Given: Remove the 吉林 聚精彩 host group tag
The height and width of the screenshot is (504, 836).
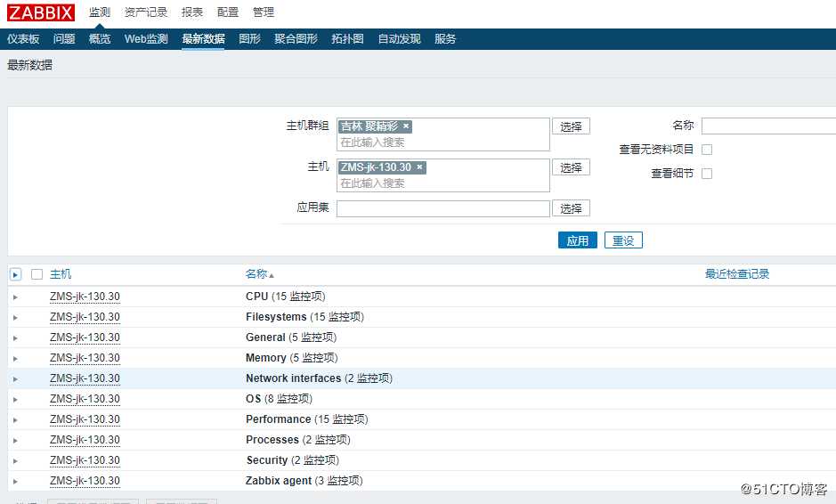Looking at the screenshot, I should pyautogui.click(x=406, y=126).
